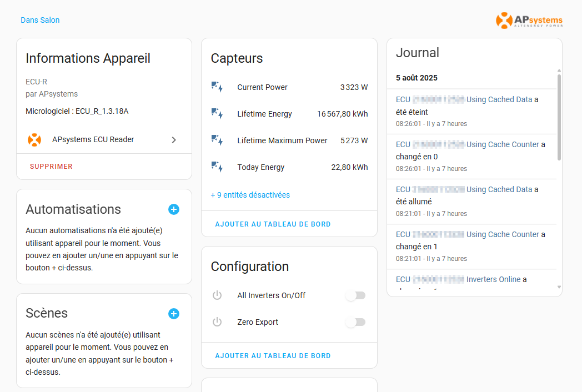This screenshot has width=582, height=392.
Task: Add a new scene with plus icon
Action: coord(174,314)
